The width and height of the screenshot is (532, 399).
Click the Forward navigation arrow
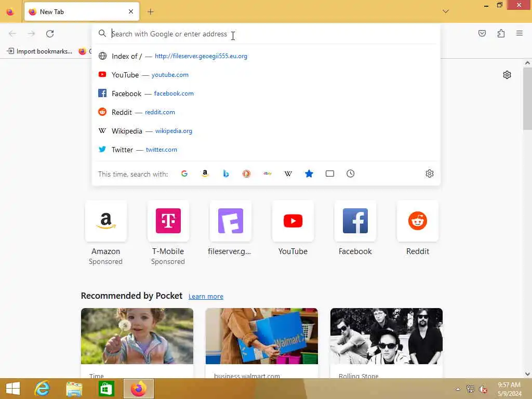pyautogui.click(x=31, y=34)
